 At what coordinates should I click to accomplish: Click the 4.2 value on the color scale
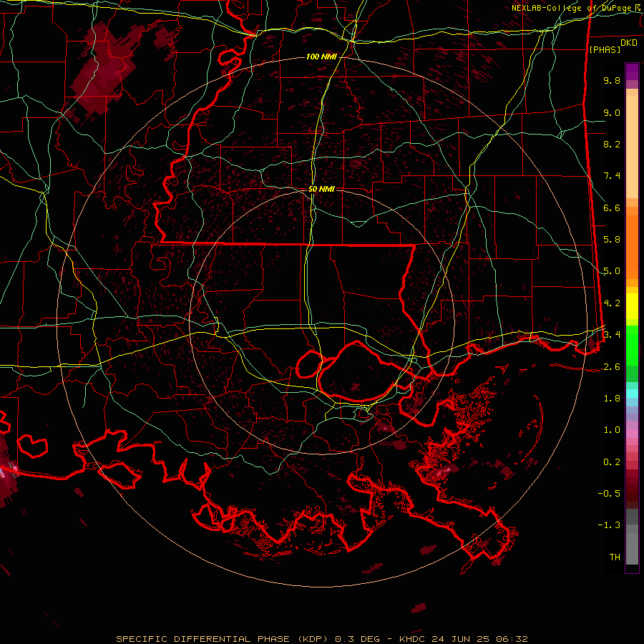coord(612,303)
